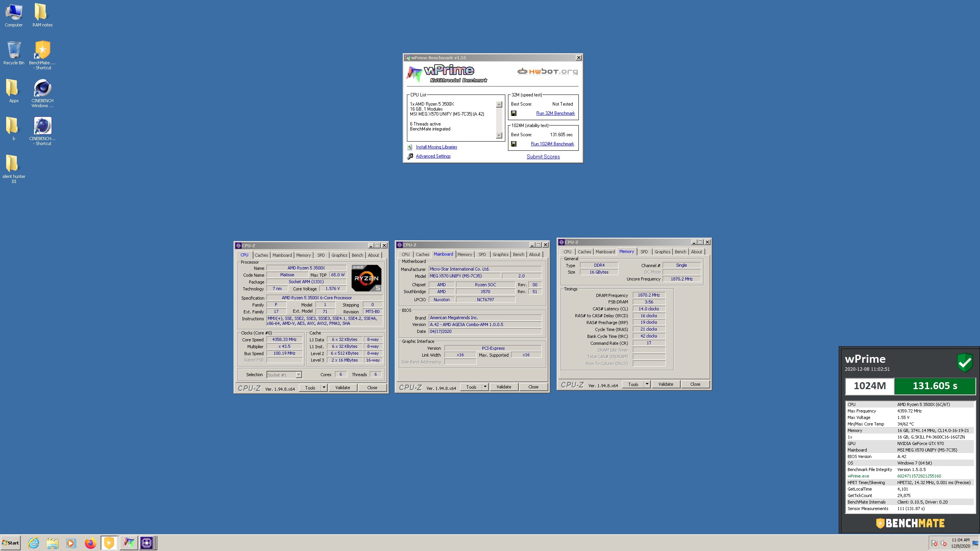Switch to wPrime in the taskbar
The height and width of the screenshot is (551, 980).
pos(129,543)
